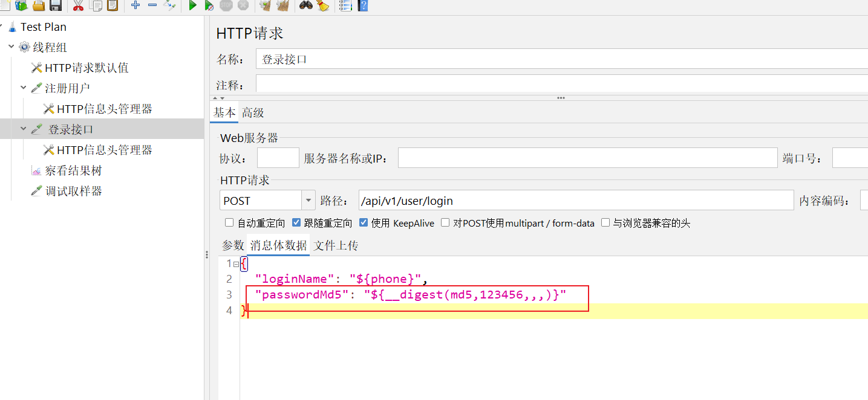Open the POST method dropdown
Image resolution: width=868 pixels, height=400 pixels.
pos(308,200)
